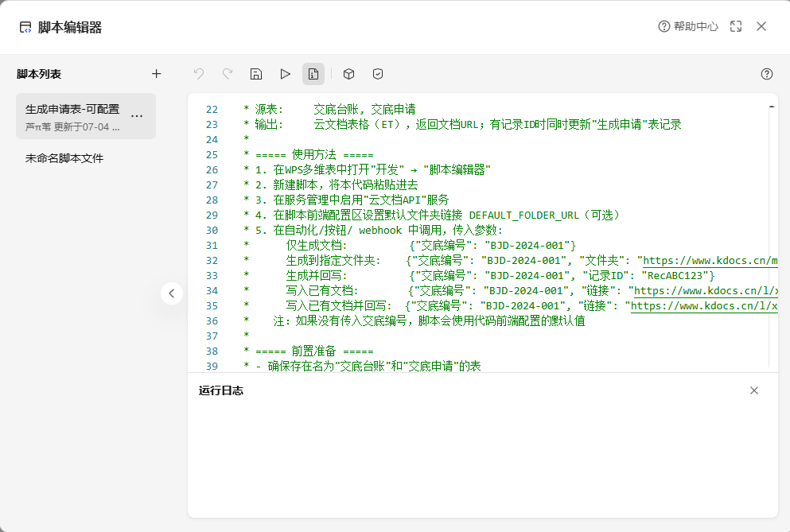Click the 脚本编辑器 title icon
The width and height of the screenshot is (790, 532).
[25, 27]
